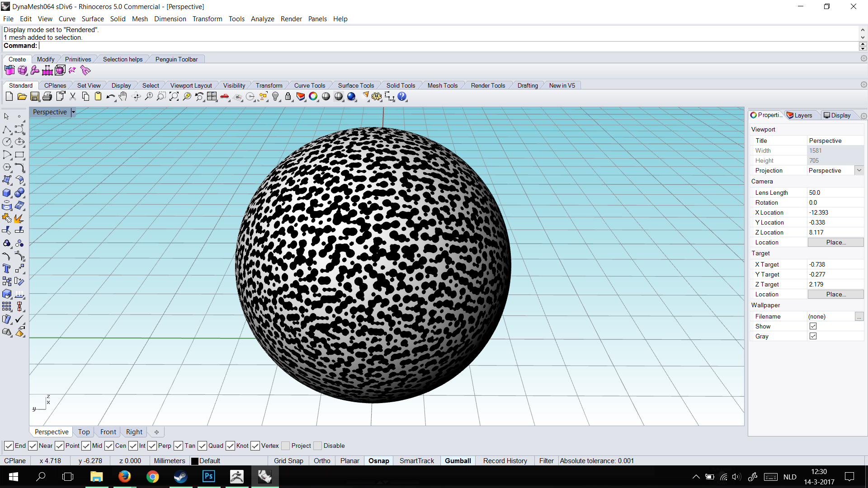The image size is (868, 488).
Task: Click the blue question mark Help icon
Action: (x=402, y=96)
